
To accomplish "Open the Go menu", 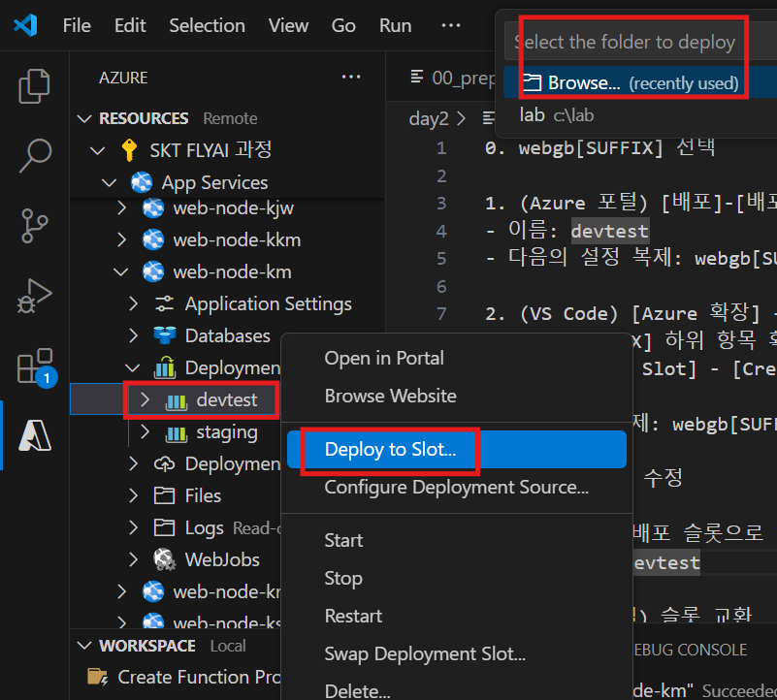I will (x=343, y=25).
